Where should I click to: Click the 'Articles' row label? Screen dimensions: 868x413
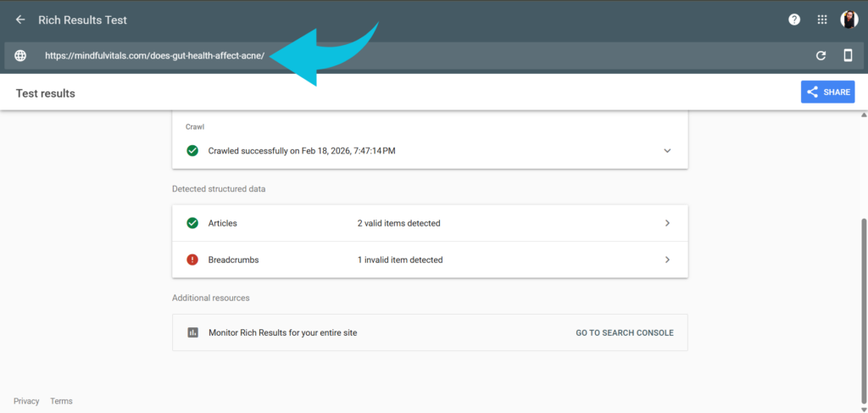pyautogui.click(x=223, y=223)
